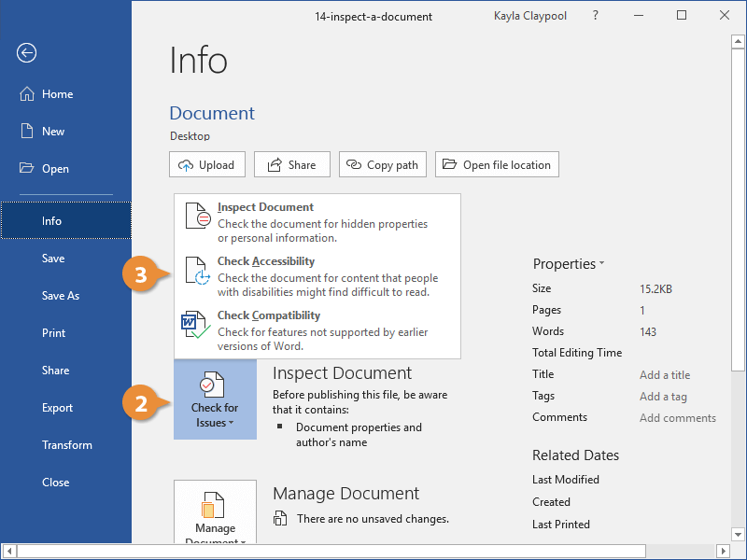Image resolution: width=747 pixels, height=560 pixels.
Task: Click the horizontal scrollbar at bottom
Action: (373, 552)
